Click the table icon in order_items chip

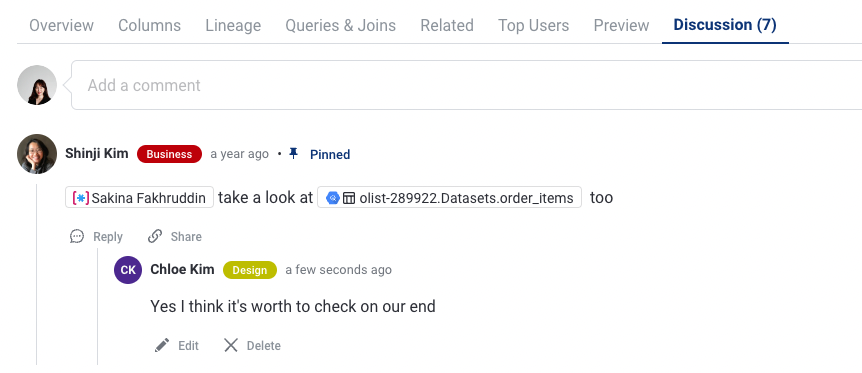(x=349, y=198)
